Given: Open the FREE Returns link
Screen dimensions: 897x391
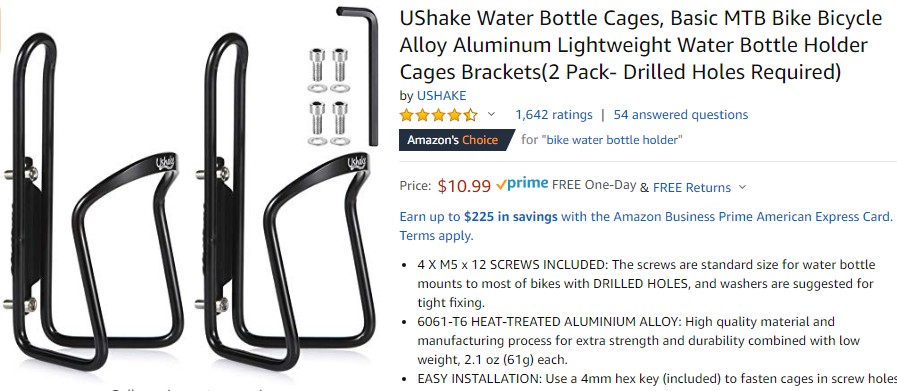Looking at the screenshot, I should pyautogui.click(x=692, y=187).
